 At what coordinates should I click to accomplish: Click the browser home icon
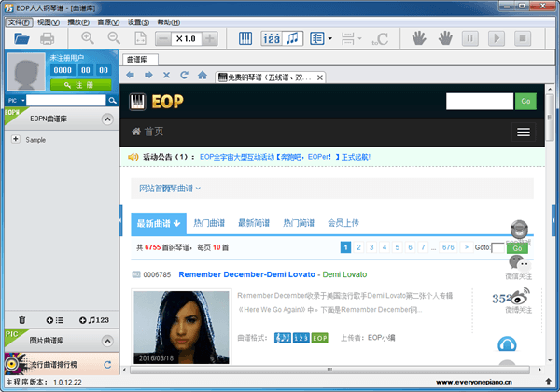coord(203,75)
